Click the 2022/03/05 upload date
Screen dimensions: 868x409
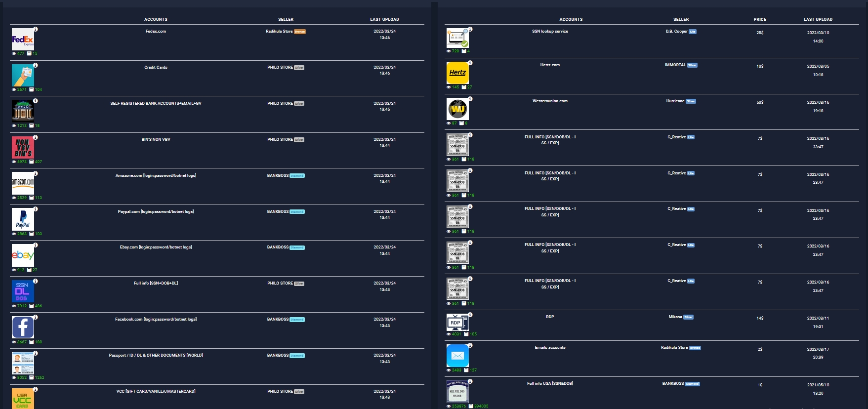818,66
